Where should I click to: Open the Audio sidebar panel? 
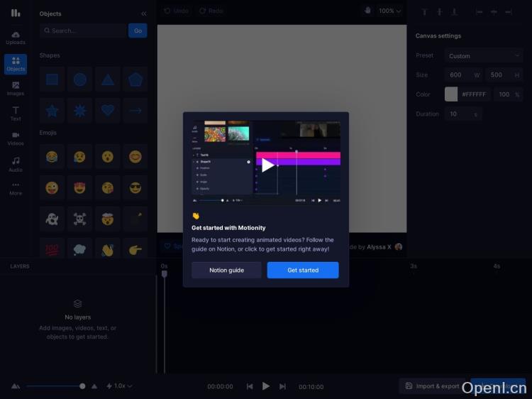click(x=16, y=164)
